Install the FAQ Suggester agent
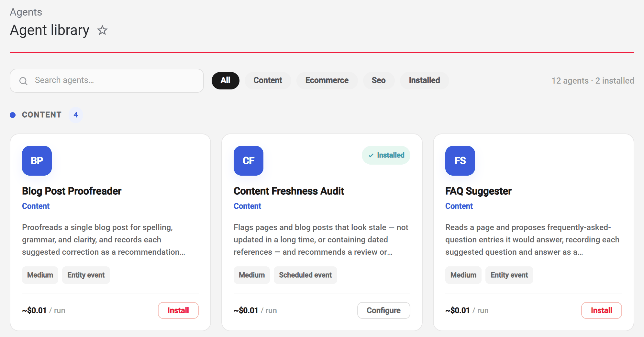The width and height of the screenshot is (644, 337). coord(602,310)
